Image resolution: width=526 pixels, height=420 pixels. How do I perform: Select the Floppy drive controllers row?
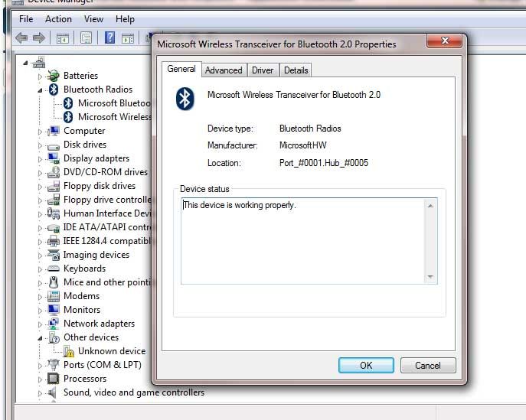(100, 200)
